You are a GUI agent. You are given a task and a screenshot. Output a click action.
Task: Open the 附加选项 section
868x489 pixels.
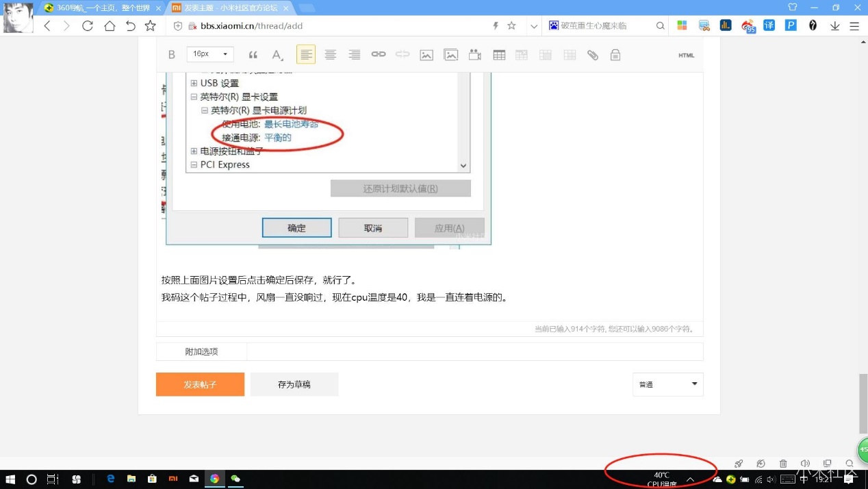click(x=201, y=351)
